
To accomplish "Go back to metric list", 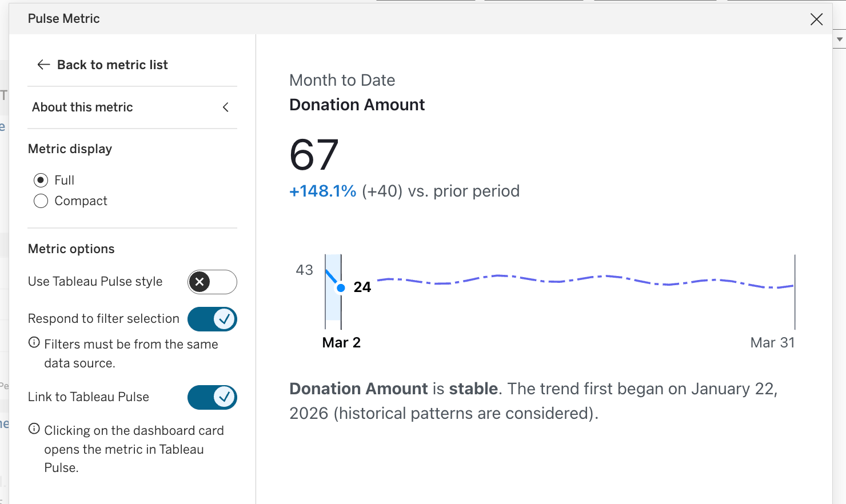I will (112, 65).
